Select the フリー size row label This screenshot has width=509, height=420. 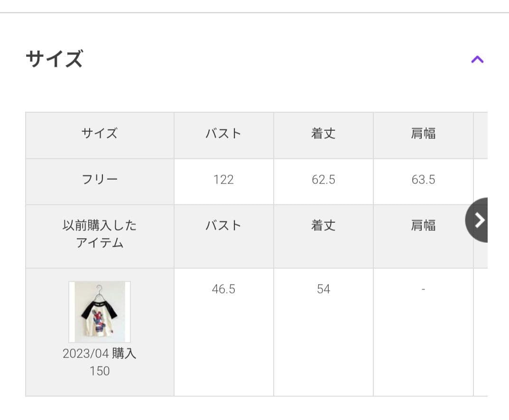[x=100, y=180]
